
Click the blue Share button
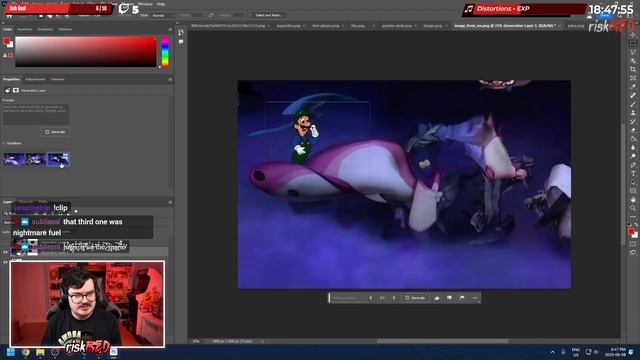(605, 15)
